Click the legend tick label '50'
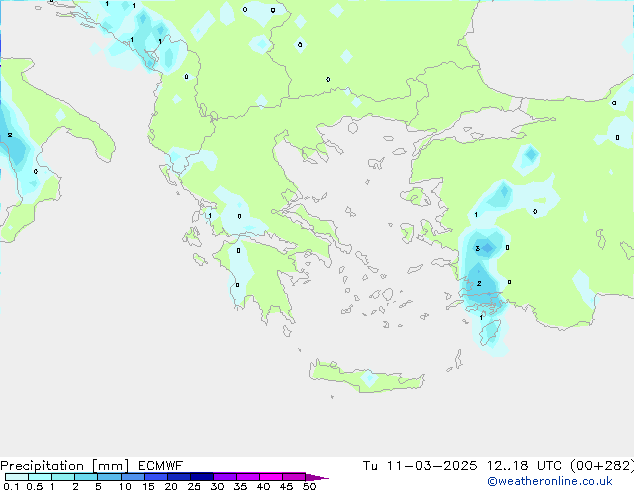 click(309, 486)
